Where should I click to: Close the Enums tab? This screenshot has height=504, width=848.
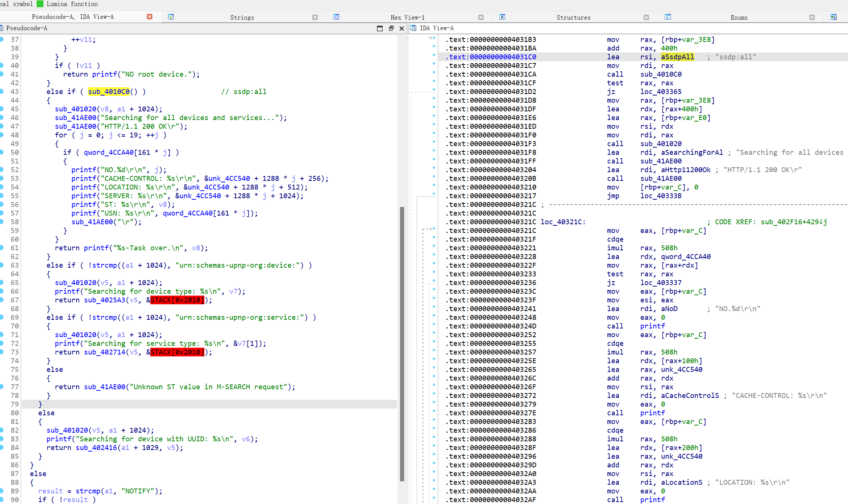click(812, 17)
